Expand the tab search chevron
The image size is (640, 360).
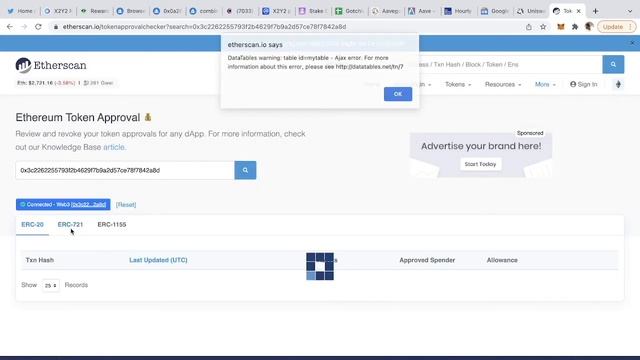tap(629, 11)
